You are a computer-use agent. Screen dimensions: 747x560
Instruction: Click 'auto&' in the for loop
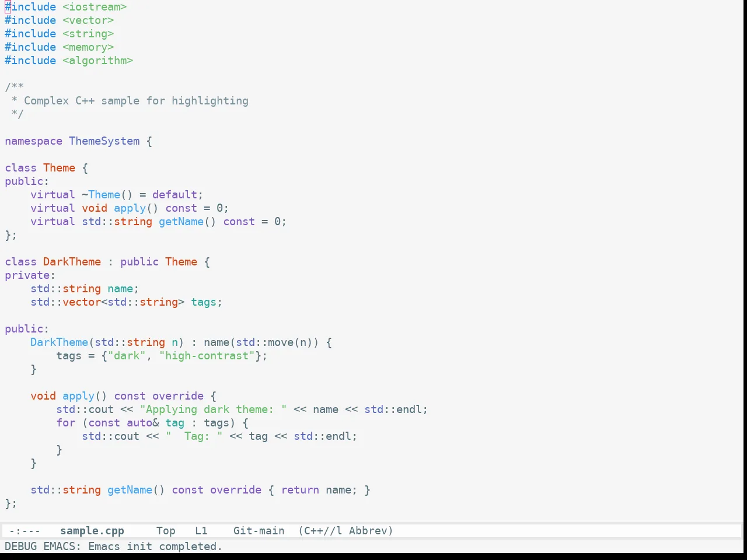143,423
